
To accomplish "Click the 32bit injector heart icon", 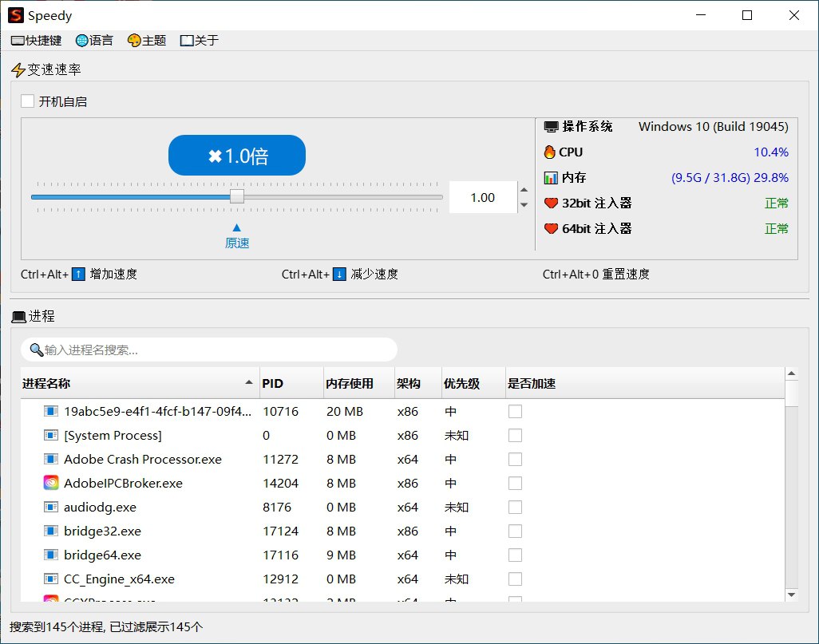I will (550, 203).
